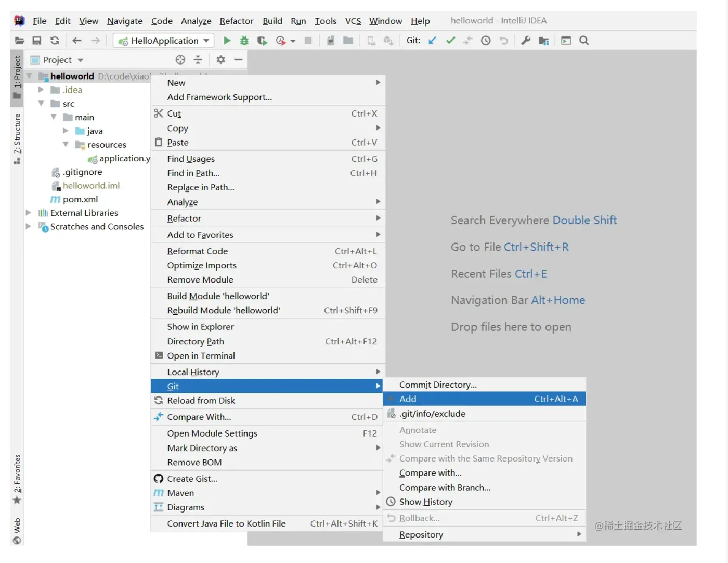Select Add in the Git submenu
The width and height of the screenshot is (728, 563).
(x=484, y=399)
